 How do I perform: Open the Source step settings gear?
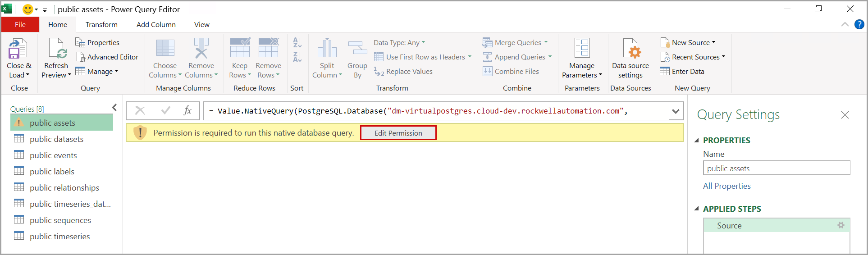pyautogui.click(x=841, y=225)
